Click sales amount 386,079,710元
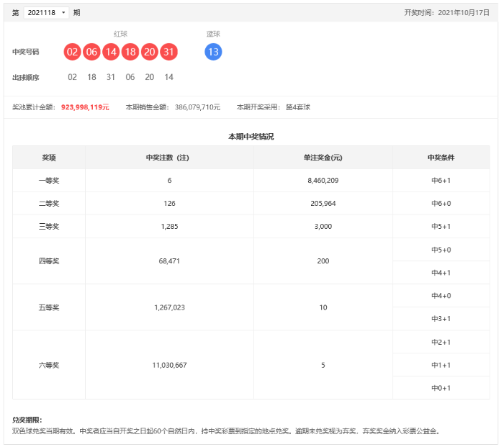 [x=197, y=107]
